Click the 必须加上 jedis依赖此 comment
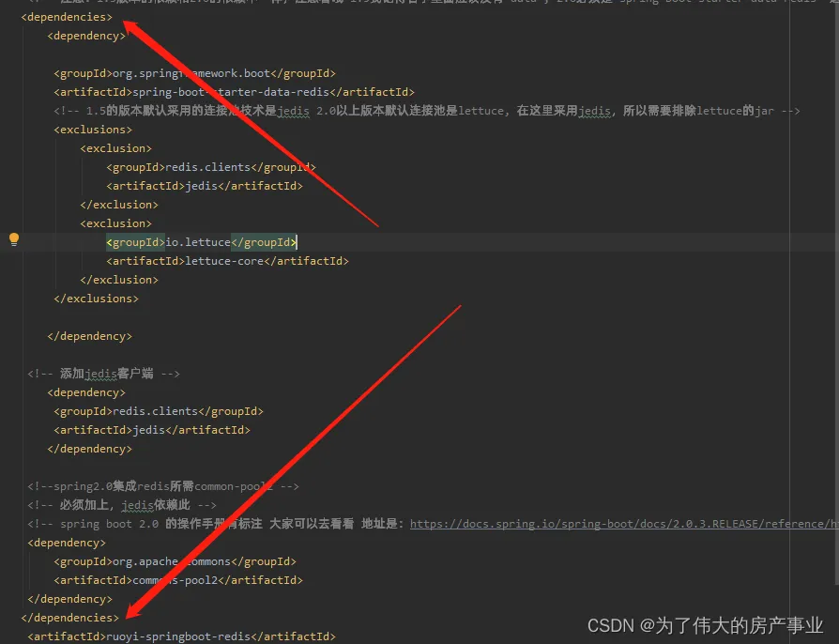The height and width of the screenshot is (644, 839). [121, 505]
